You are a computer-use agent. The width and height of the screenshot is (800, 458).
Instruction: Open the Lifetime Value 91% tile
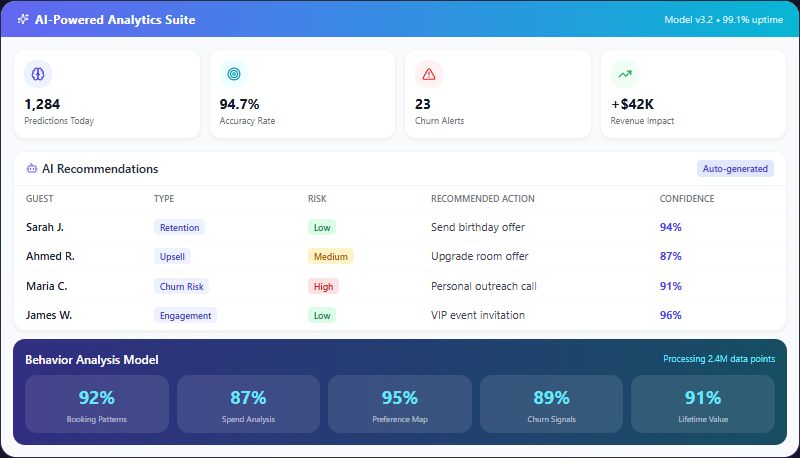tap(703, 404)
